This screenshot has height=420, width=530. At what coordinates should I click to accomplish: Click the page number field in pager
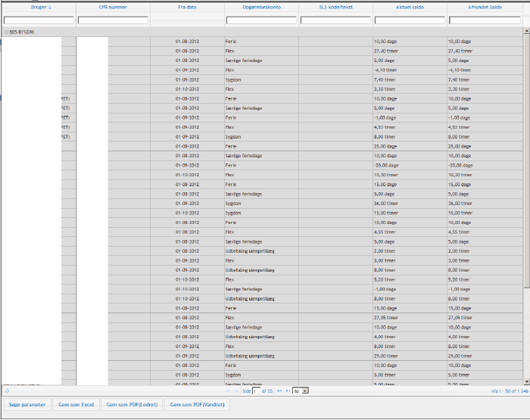pyautogui.click(x=256, y=390)
